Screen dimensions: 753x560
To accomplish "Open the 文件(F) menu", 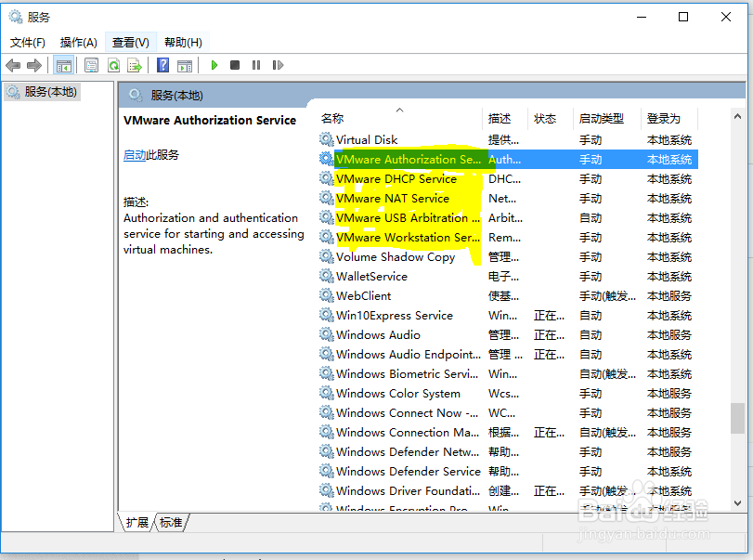I will (x=28, y=43).
